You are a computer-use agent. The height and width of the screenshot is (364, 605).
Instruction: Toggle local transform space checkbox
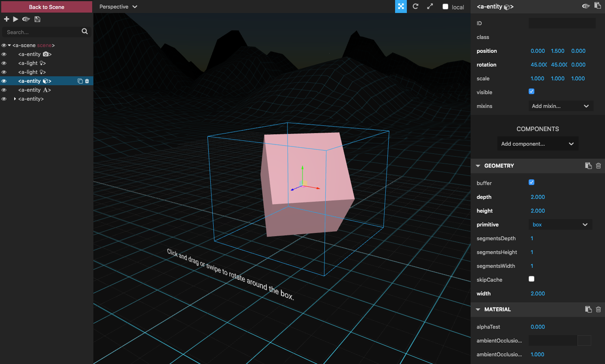pyautogui.click(x=445, y=6)
